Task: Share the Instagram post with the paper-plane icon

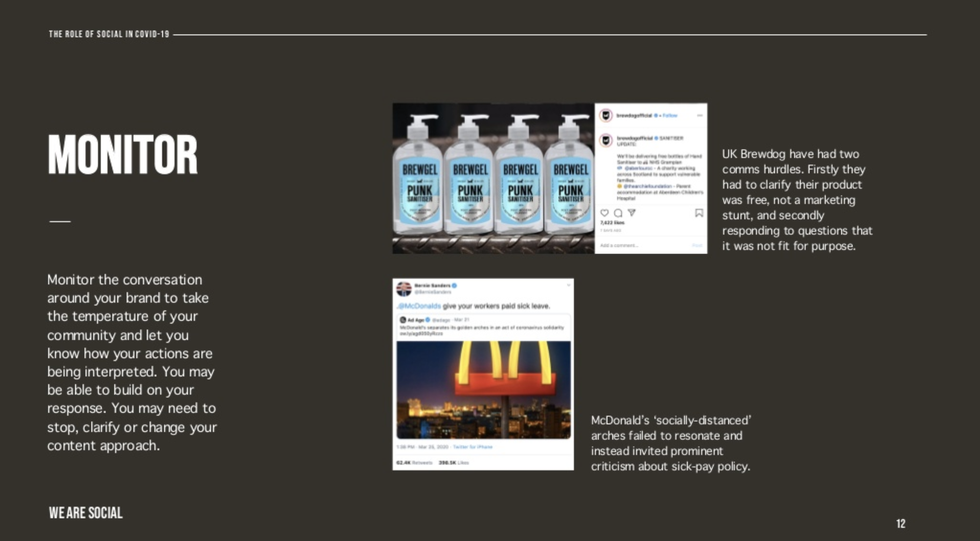Action: [632, 213]
